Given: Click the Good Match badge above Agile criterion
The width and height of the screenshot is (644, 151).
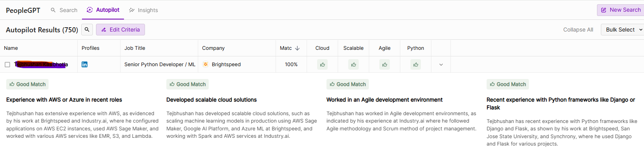Looking at the screenshot, I should (x=348, y=84).
